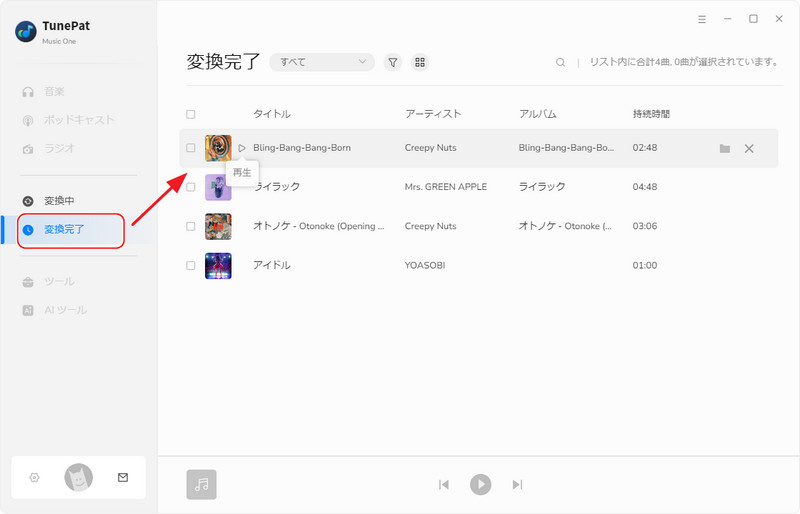Toggle the select-all checkbox in header
The width and height of the screenshot is (800, 514).
tap(191, 114)
